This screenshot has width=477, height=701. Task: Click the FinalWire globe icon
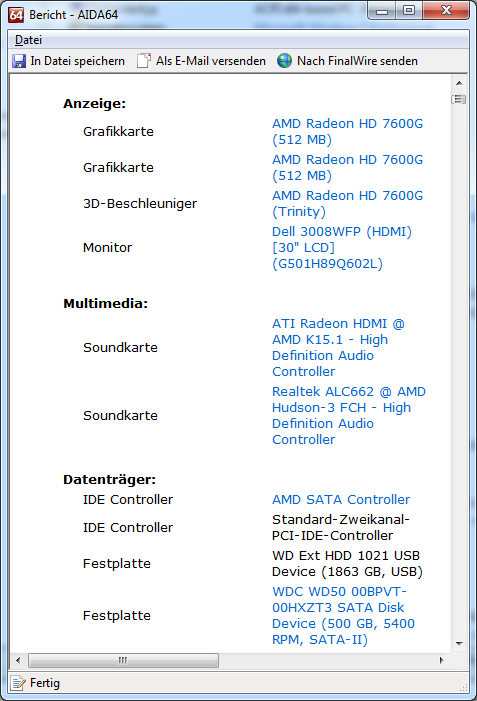coord(284,61)
